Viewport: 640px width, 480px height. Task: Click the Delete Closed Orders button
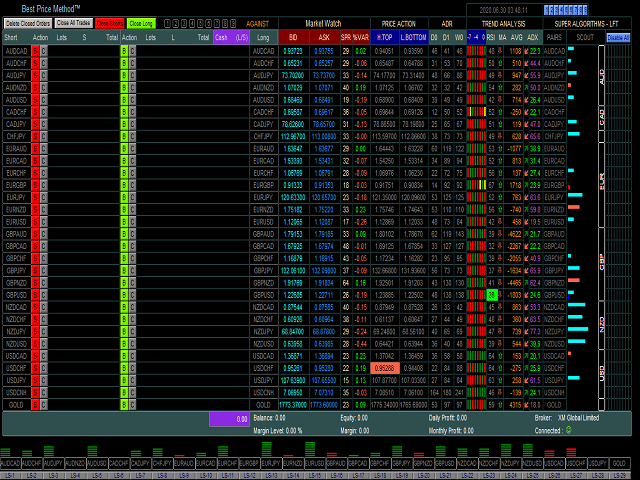click(28, 23)
